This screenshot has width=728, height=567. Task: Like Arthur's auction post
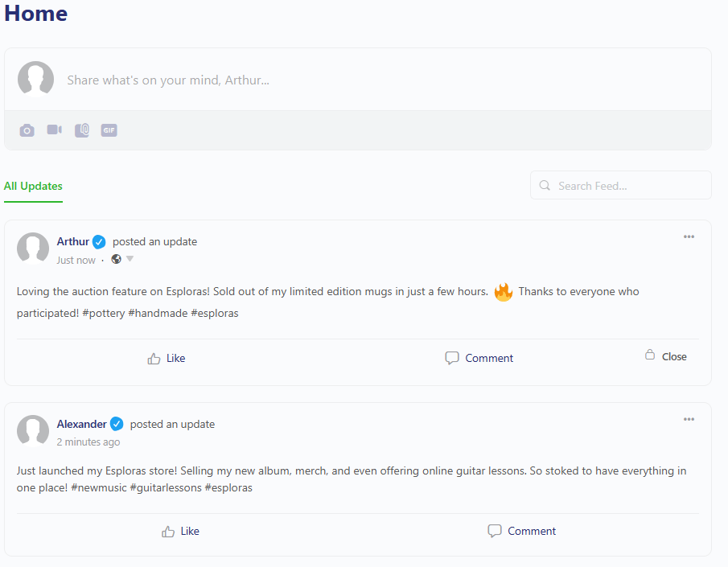[x=167, y=359]
